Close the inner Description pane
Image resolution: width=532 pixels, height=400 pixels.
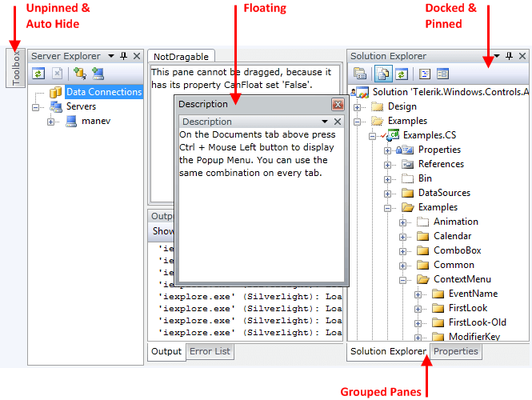[x=338, y=122]
